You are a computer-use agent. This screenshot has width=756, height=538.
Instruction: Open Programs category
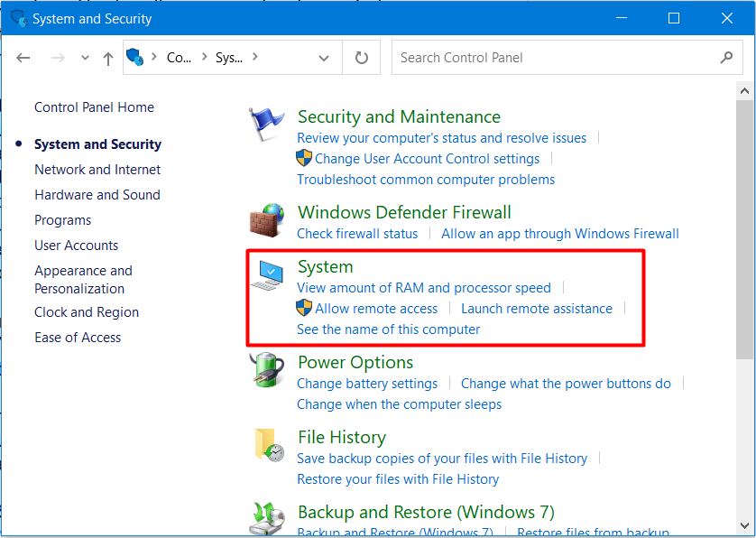coord(62,220)
